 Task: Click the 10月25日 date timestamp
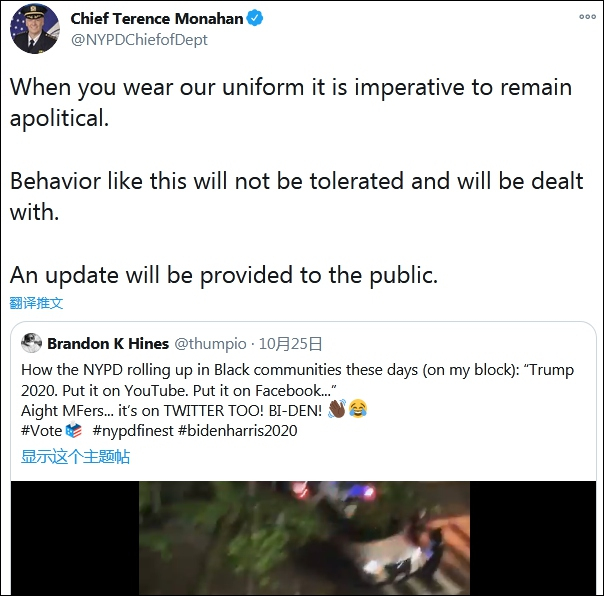[x=290, y=343]
